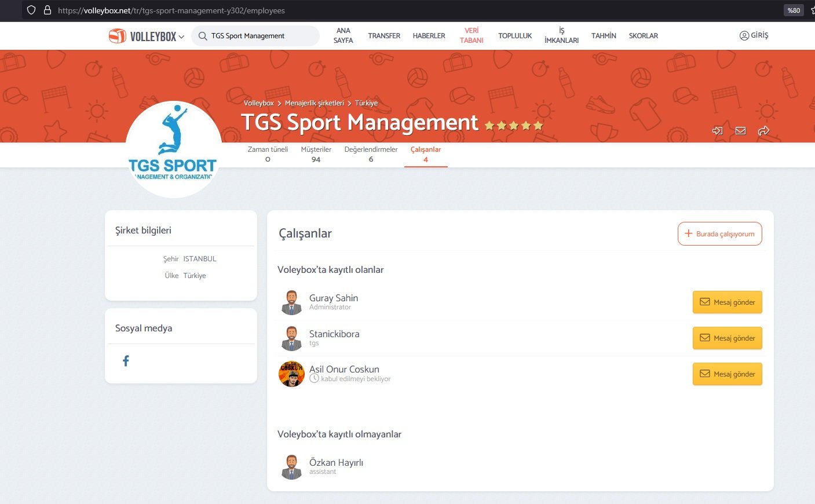Open Asil Onur Coskun's profile name link
Screen dimensions: 815x504
tap(344, 369)
